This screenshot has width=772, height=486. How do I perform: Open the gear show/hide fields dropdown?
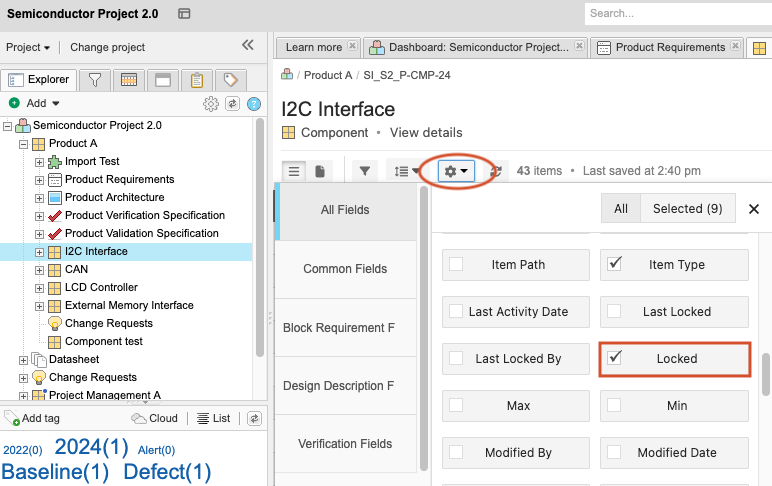pos(456,171)
